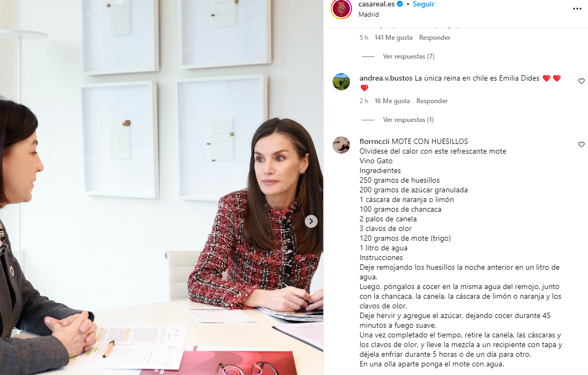
Task: Click the blue verified badge beside casareal.es
Action: [x=400, y=4]
